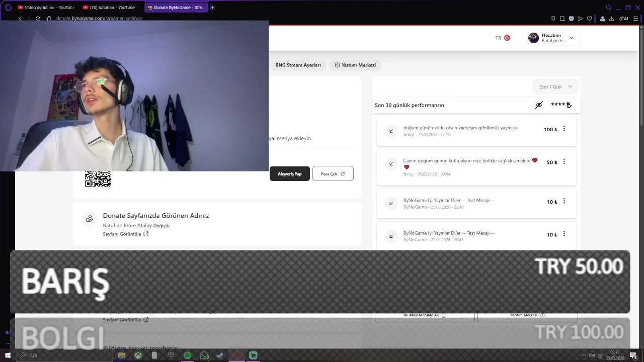Viewport: 644px width, 362px height.
Task: Open browser easy setup sliders icon
Action: [635, 19]
